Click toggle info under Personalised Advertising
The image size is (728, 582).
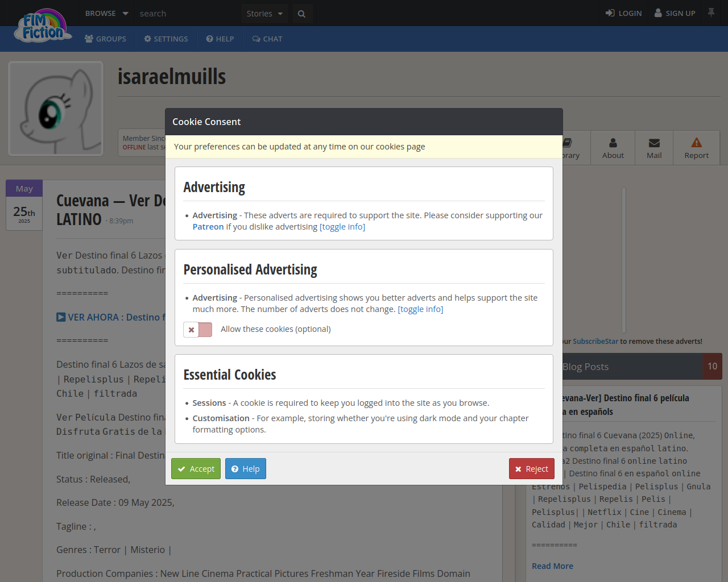point(420,309)
